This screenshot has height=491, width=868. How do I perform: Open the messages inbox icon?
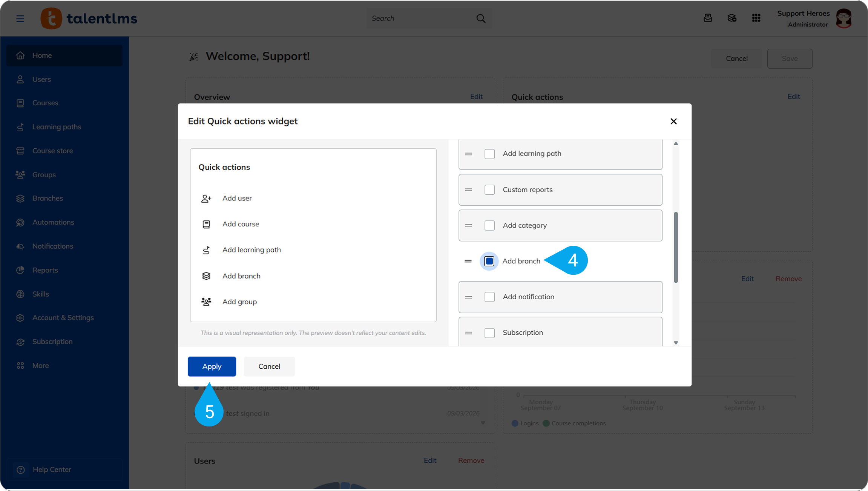pyautogui.click(x=708, y=18)
